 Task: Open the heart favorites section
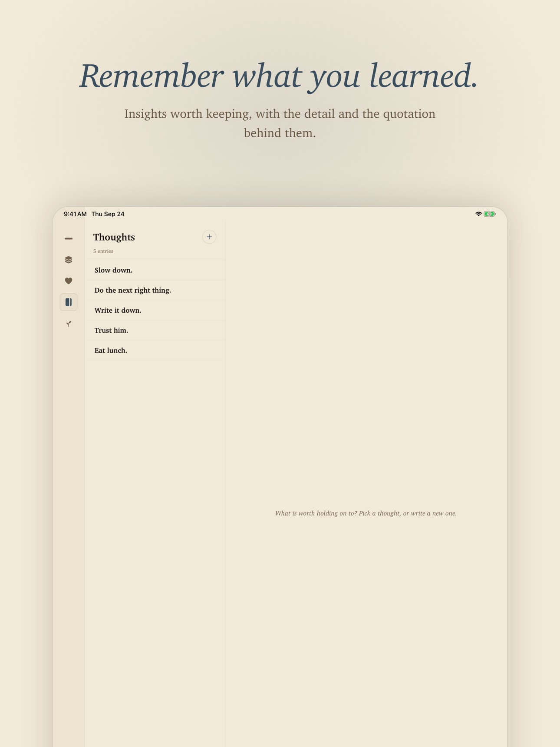(69, 281)
